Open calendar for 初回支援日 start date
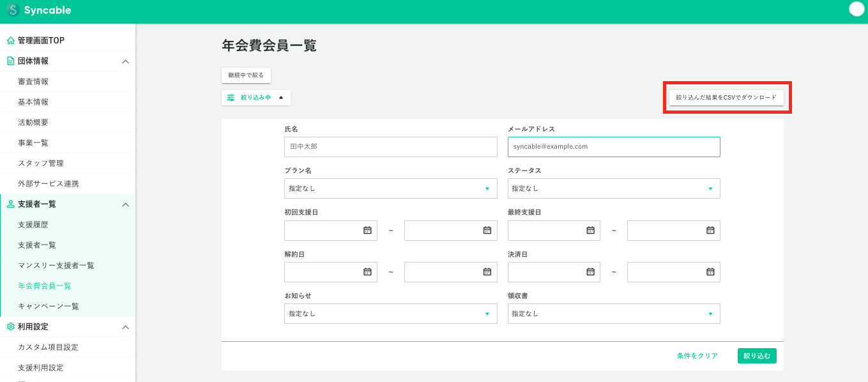This screenshot has width=868, height=382. coord(367,231)
